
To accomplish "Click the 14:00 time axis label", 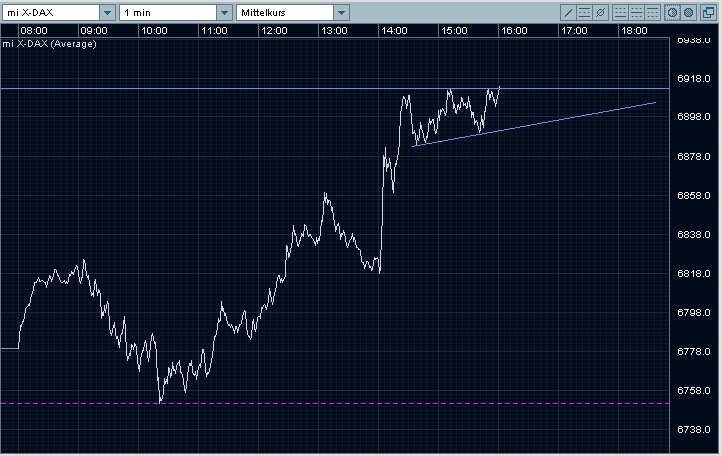I will 394,30.
